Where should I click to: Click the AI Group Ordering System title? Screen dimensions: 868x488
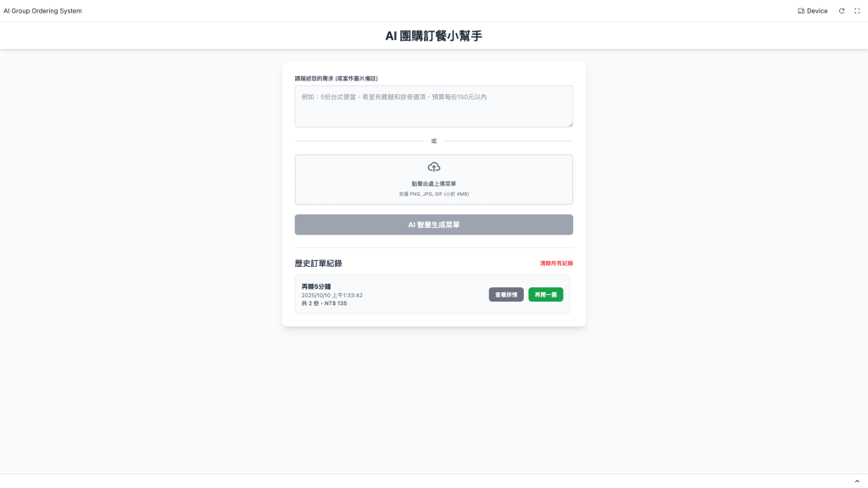click(x=42, y=11)
